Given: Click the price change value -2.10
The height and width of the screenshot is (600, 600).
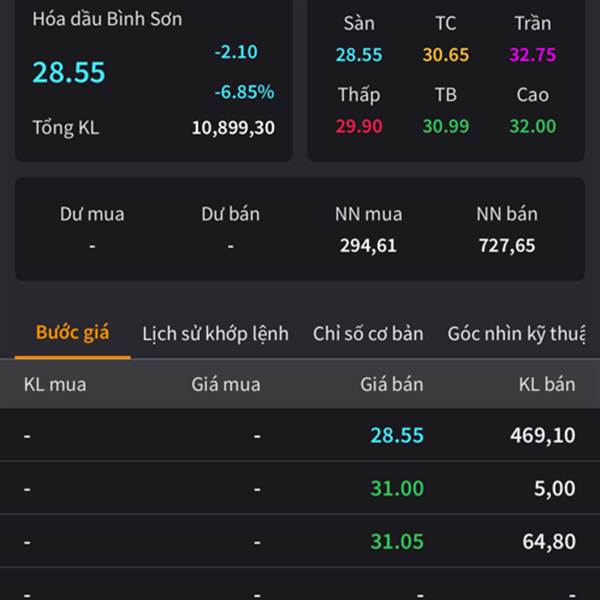Looking at the screenshot, I should point(236,52).
